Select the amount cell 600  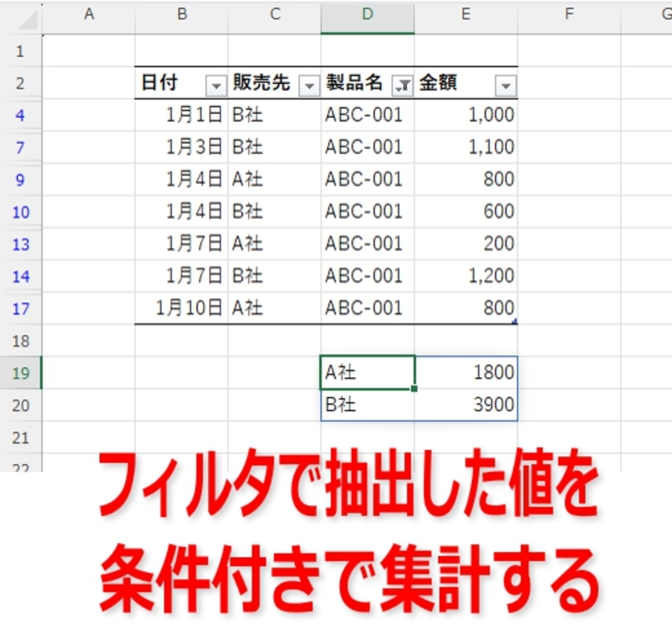pyautogui.click(x=466, y=211)
